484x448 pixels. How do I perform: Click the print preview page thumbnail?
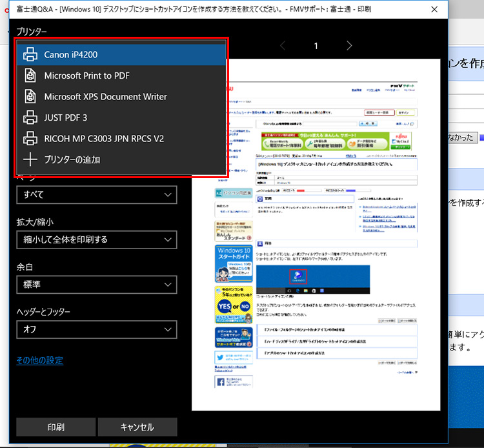316,232
